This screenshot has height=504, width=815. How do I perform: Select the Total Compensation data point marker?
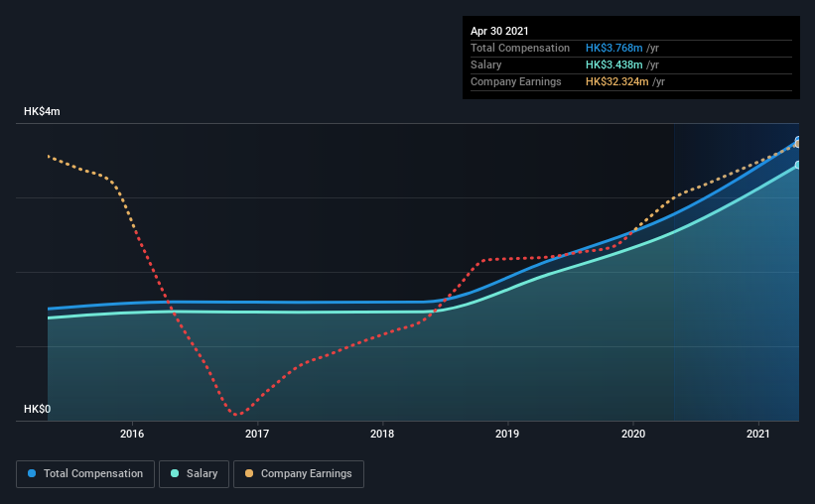point(798,140)
